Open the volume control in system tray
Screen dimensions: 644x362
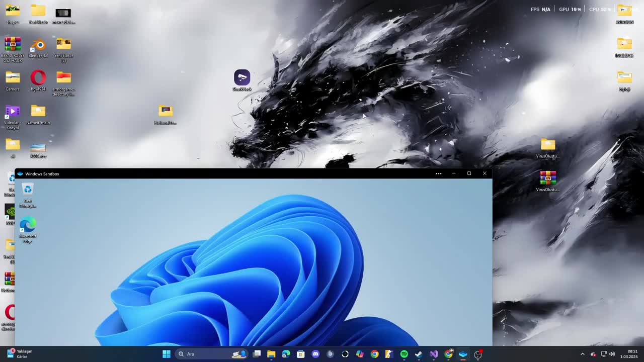612,354
